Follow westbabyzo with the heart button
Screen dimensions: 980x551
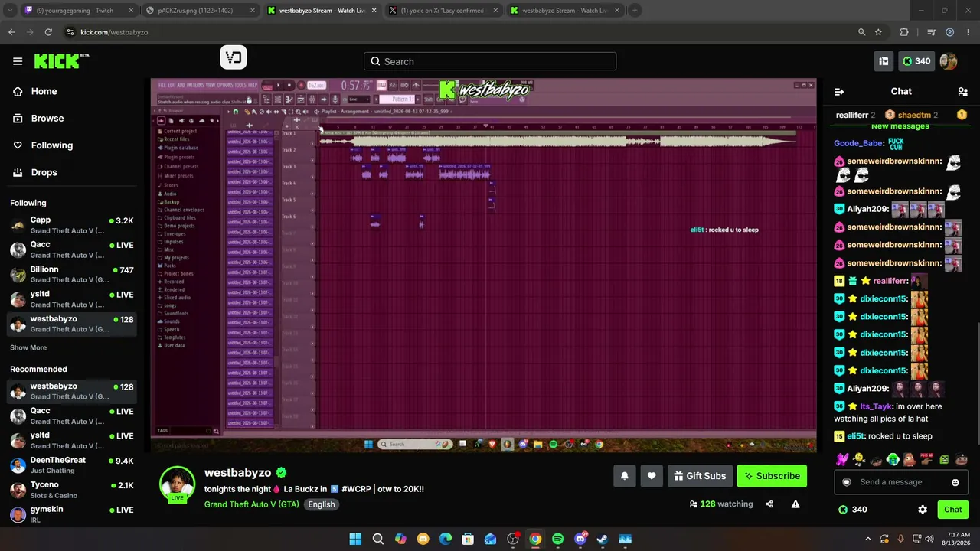click(x=652, y=476)
